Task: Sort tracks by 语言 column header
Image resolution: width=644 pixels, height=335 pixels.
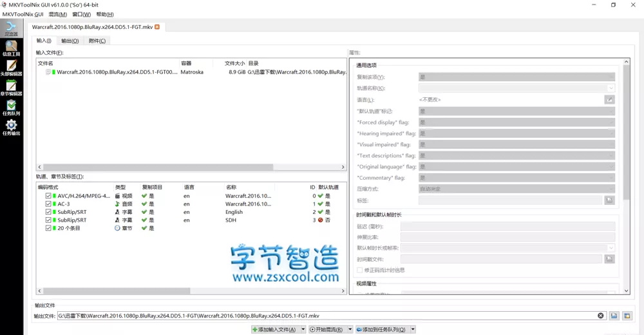Action: coord(202,187)
